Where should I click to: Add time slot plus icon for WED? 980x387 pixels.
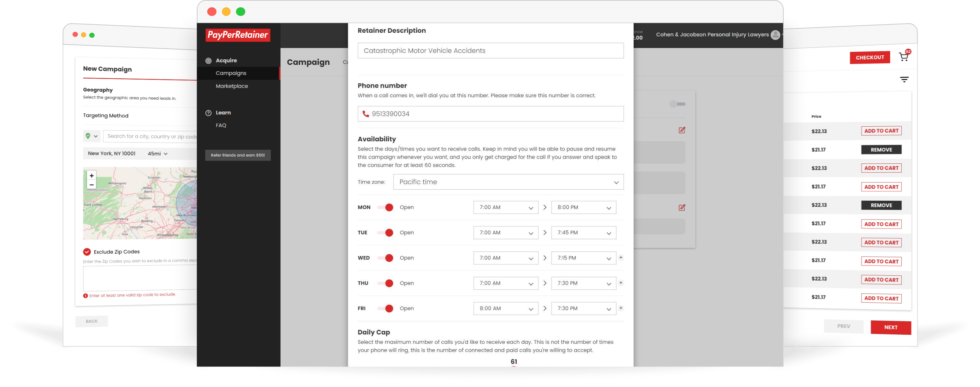621,257
